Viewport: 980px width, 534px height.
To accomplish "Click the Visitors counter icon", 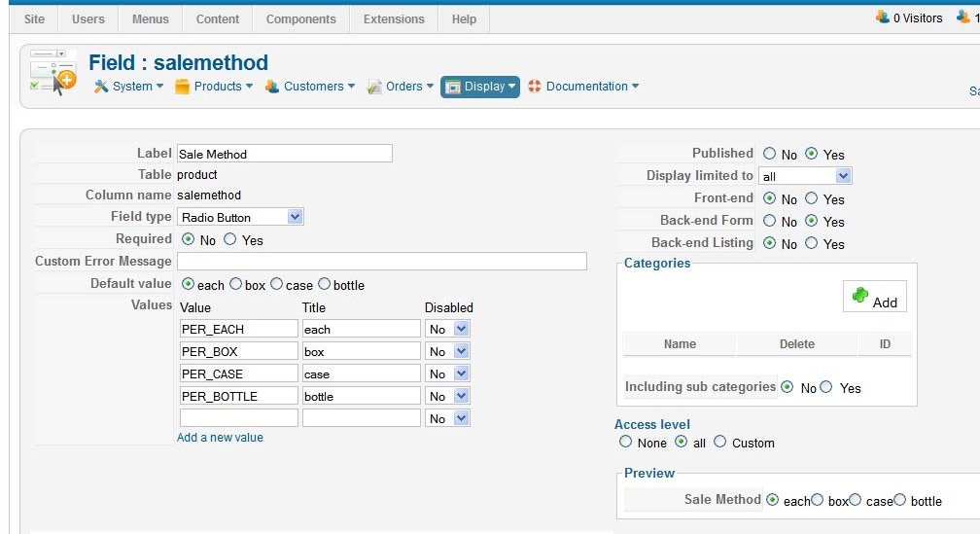I will (883, 17).
